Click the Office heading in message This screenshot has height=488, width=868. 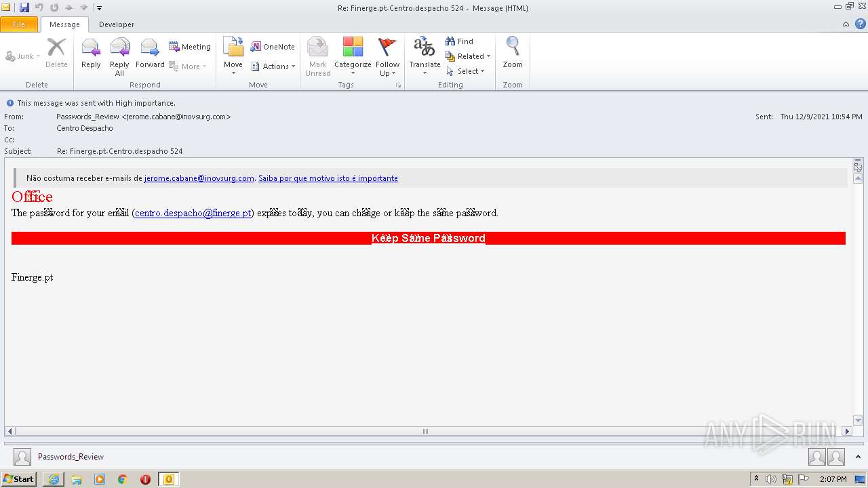pos(32,197)
